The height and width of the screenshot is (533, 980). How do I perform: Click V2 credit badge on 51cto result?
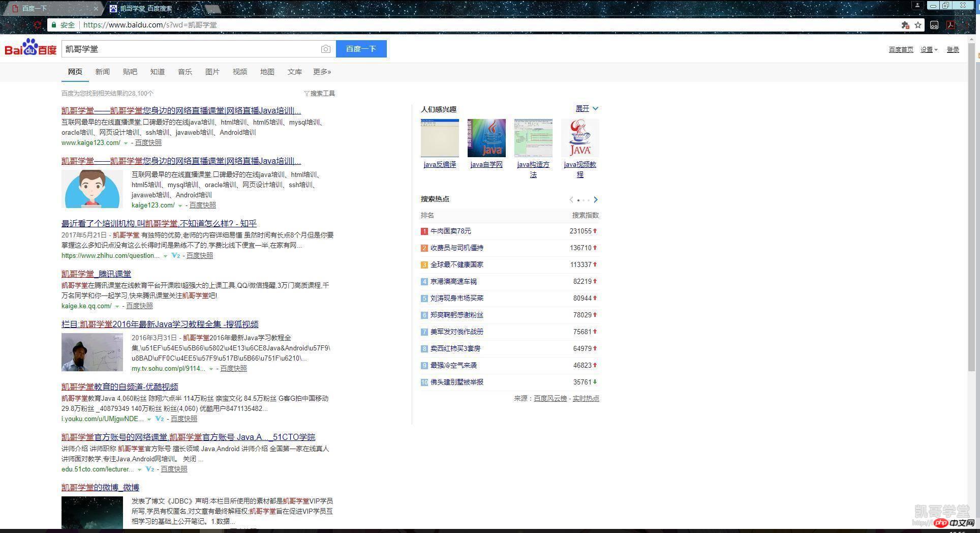[150, 469]
